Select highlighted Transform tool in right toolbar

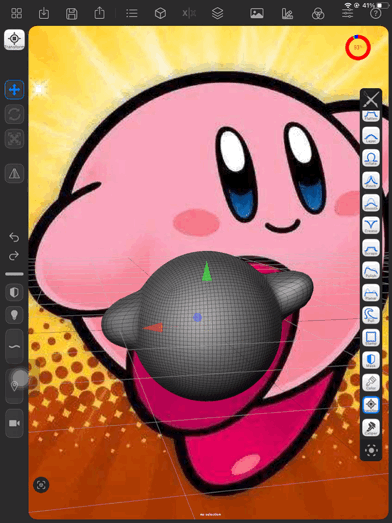click(371, 405)
